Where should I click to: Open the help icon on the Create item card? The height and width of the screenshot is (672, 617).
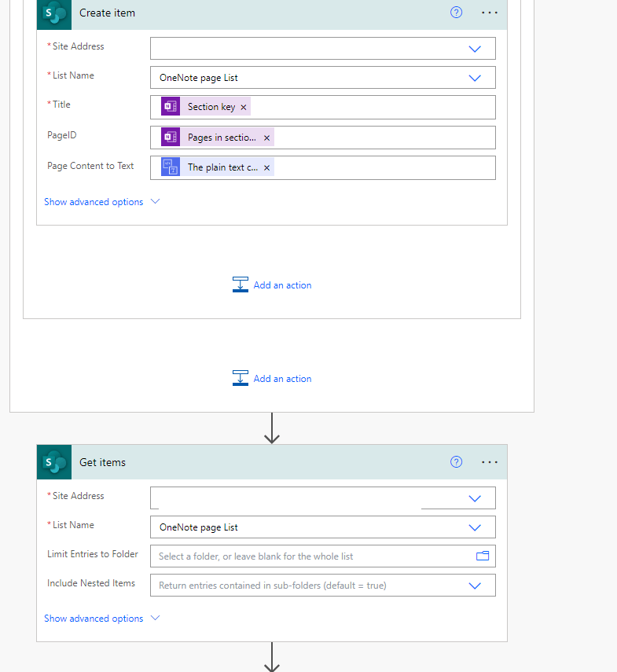456,13
